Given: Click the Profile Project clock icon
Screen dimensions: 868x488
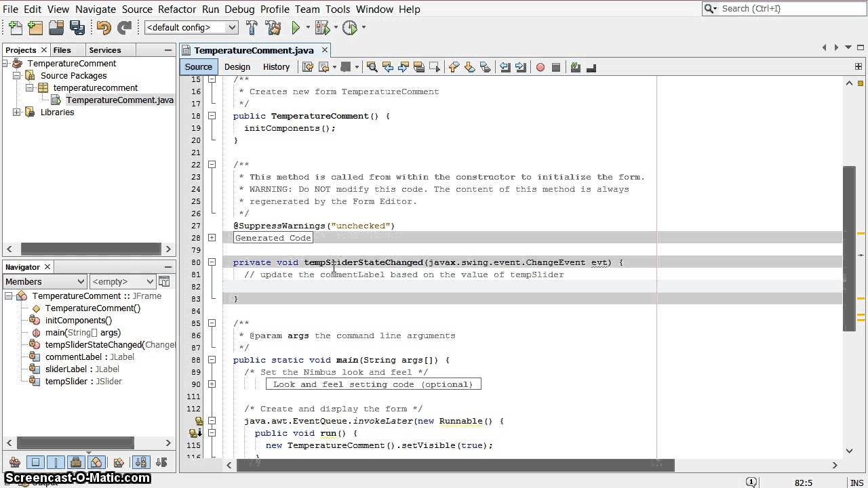Looking at the screenshot, I should click(350, 28).
